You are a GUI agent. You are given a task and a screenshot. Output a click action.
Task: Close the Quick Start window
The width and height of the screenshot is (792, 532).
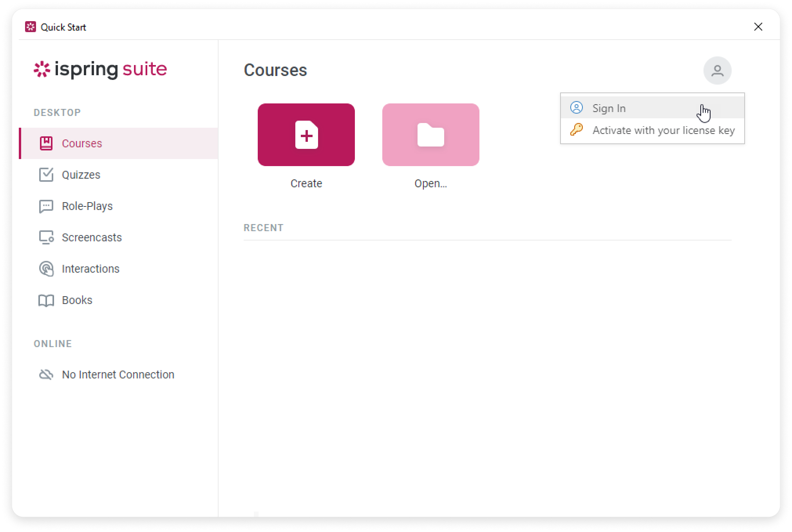pos(758,27)
